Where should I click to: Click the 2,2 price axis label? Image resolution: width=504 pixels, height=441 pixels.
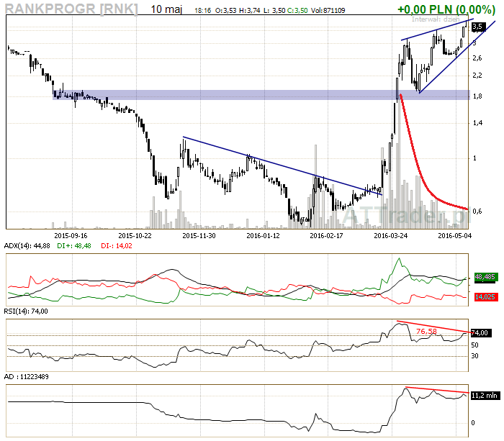(477, 76)
